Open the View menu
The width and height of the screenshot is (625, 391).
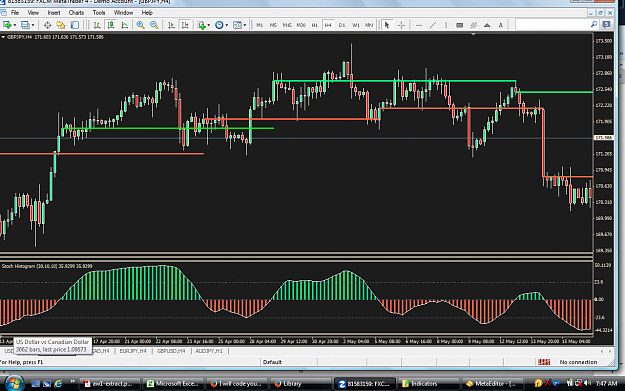tap(33, 13)
